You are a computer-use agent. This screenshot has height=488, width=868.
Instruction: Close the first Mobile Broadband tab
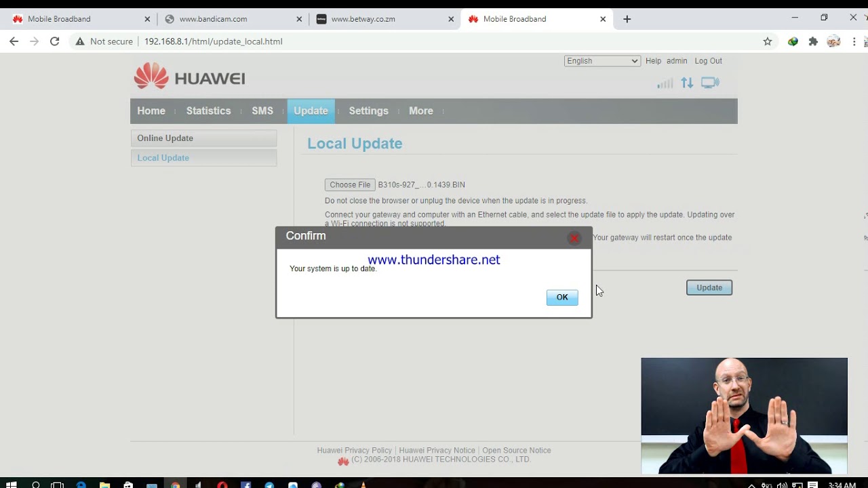click(147, 19)
